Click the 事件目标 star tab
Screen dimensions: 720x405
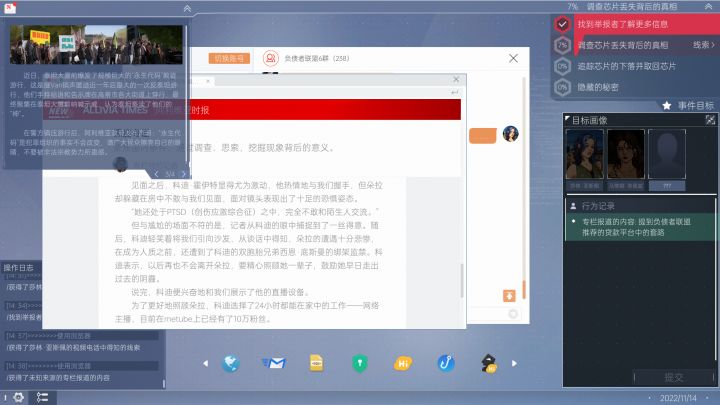688,106
